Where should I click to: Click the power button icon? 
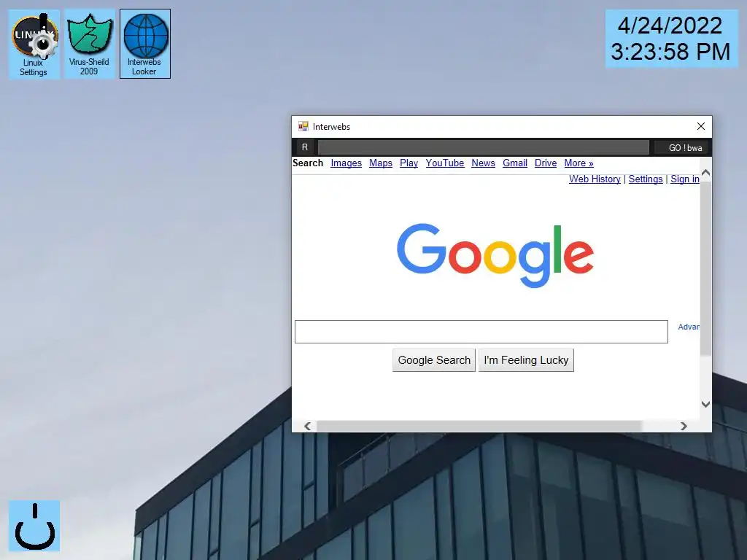tap(34, 526)
